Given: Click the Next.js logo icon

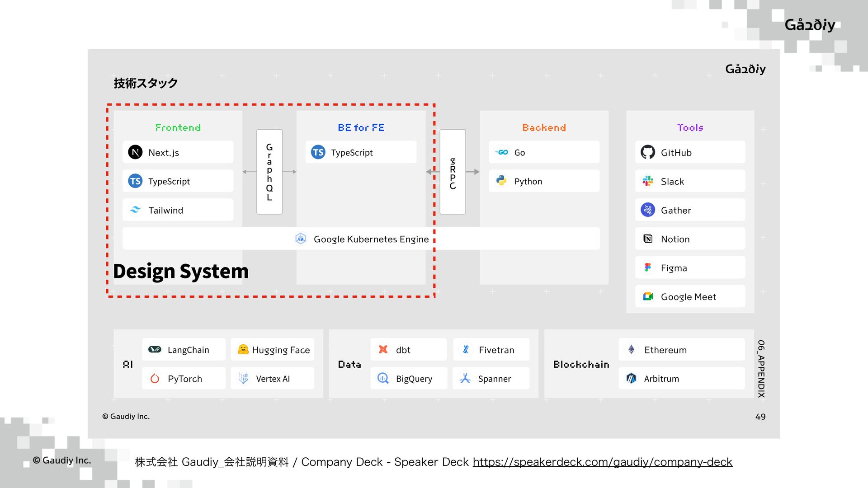Looking at the screenshot, I should point(135,152).
